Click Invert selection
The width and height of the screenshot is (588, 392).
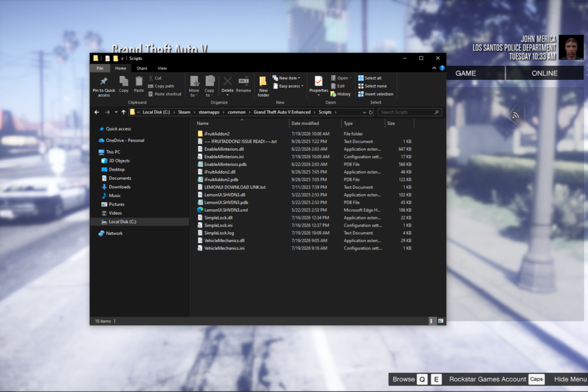(376, 94)
